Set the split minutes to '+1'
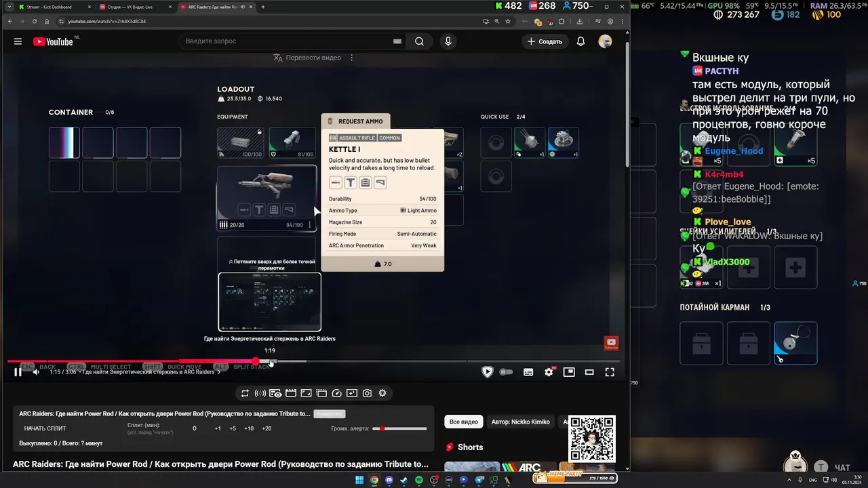 click(x=218, y=428)
